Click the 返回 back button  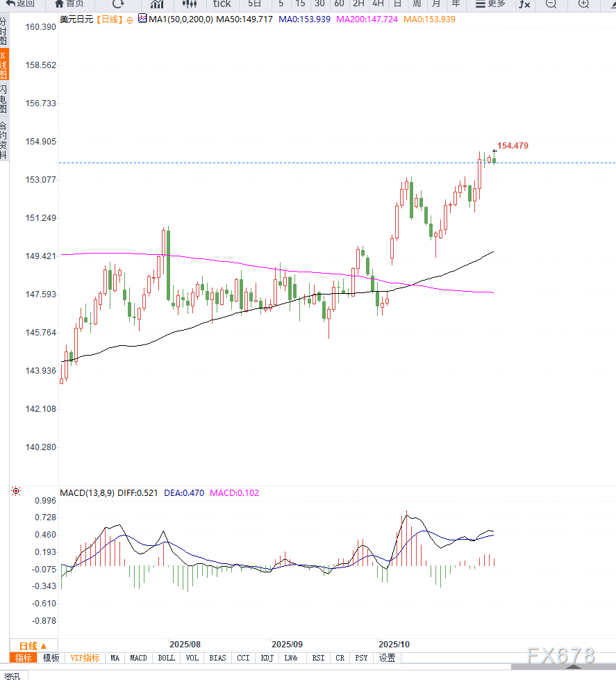pyautogui.click(x=21, y=3)
